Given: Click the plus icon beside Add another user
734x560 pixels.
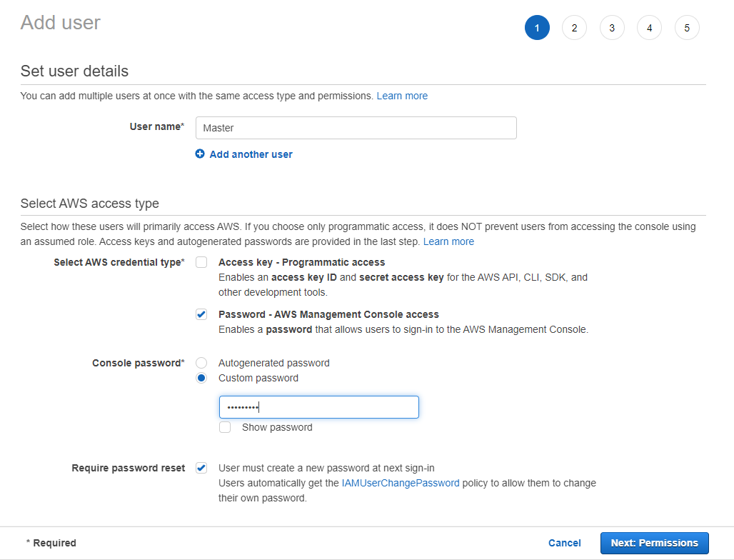Looking at the screenshot, I should tap(200, 154).
